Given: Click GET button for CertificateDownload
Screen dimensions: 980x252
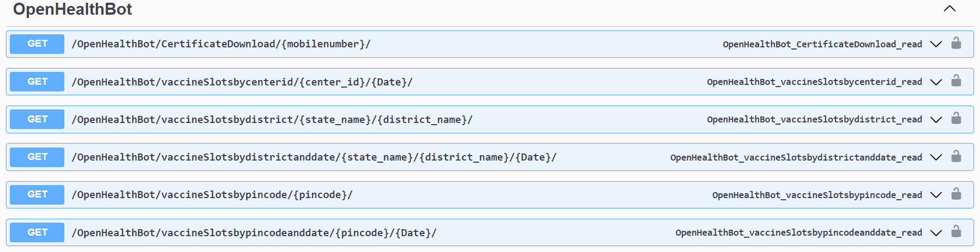Looking at the screenshot, I should tap(37, 44).
